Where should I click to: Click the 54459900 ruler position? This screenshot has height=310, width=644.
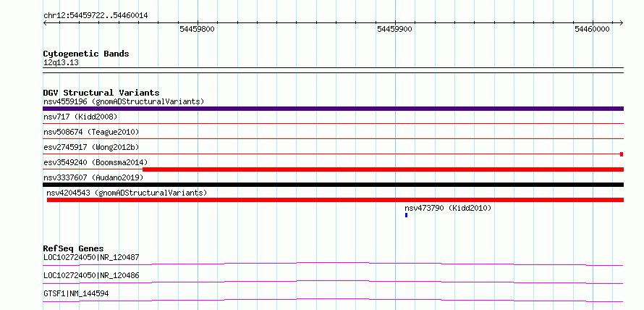(x=394, y=29)
